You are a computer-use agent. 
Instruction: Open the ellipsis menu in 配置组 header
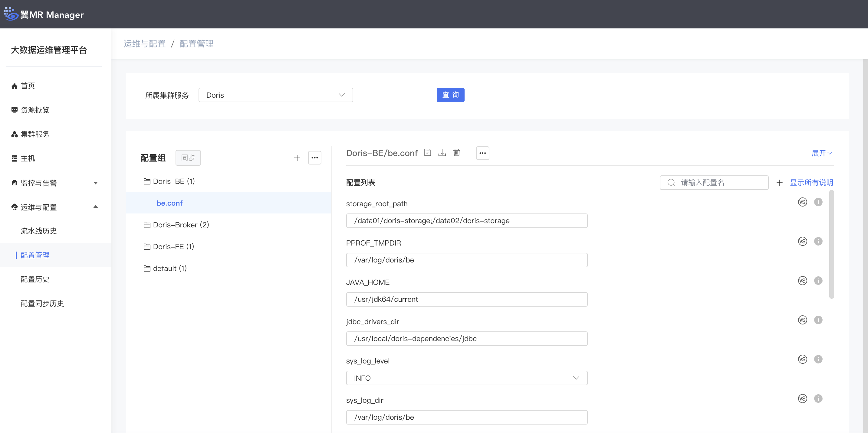coord(314,158)
